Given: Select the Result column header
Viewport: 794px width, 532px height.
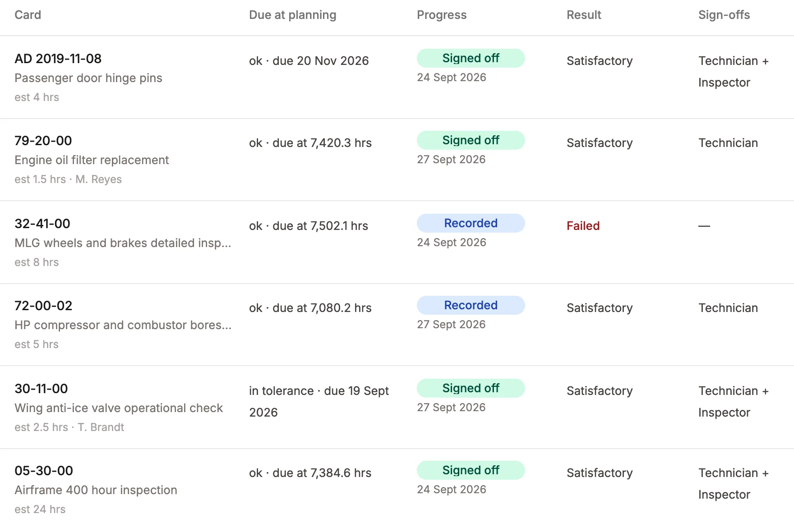Looking at the screenshot, I should pyautogui.click(x=584, y=15).
